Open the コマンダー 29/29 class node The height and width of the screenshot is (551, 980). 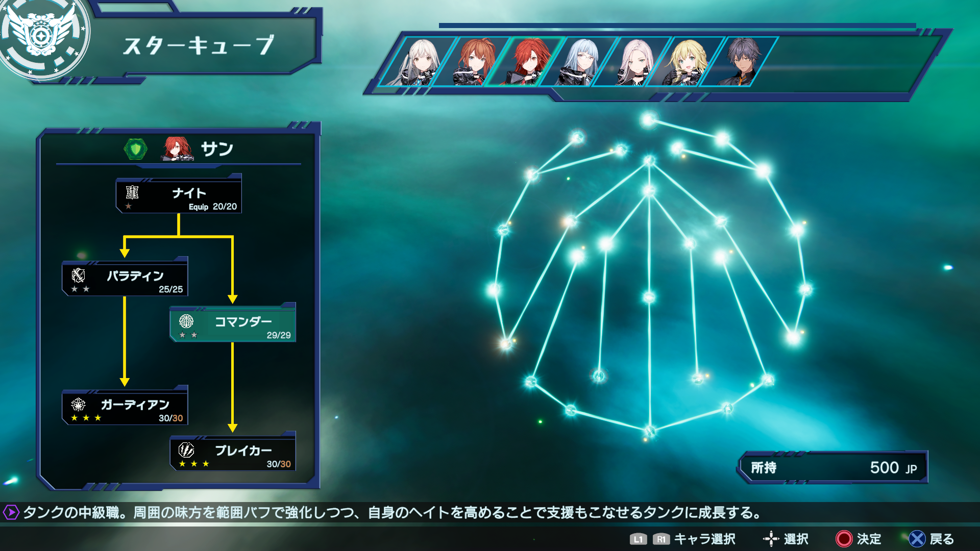233,324
